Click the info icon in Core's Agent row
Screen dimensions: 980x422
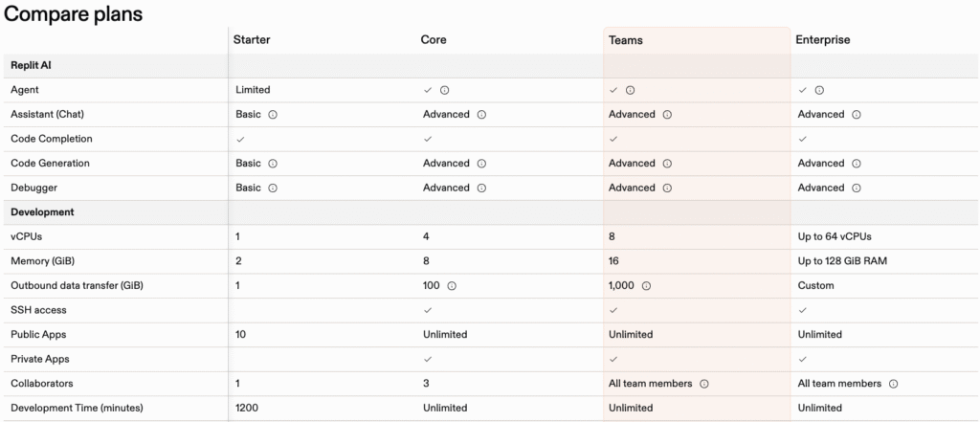point(444,90)
